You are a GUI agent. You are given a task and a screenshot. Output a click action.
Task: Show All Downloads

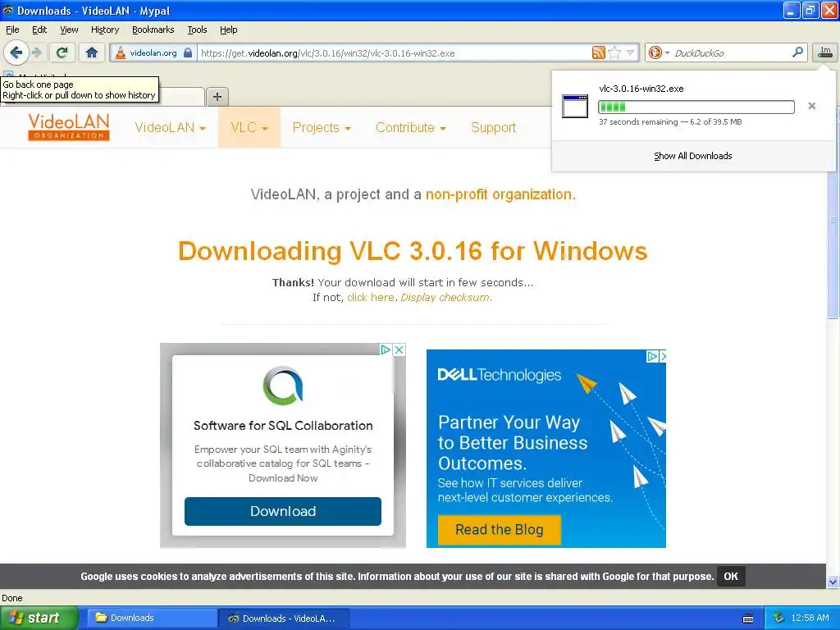tap(692, 156)
